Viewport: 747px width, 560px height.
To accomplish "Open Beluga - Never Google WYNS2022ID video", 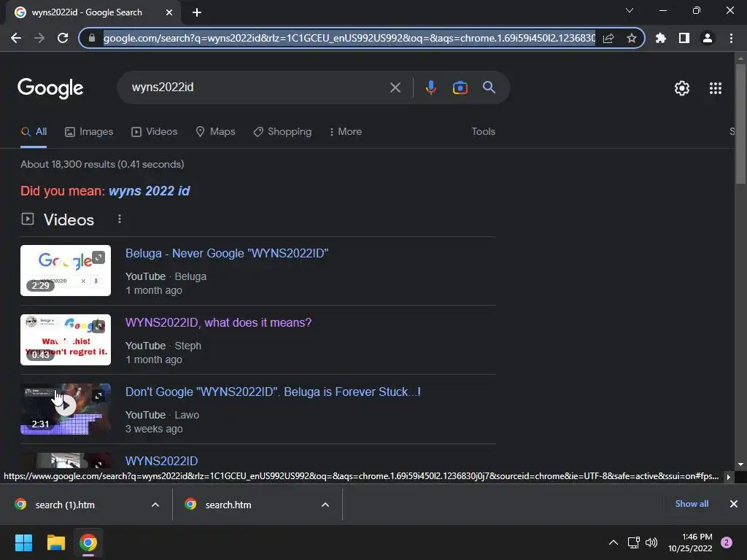I will pyautogui.click(x=227, y=253).
